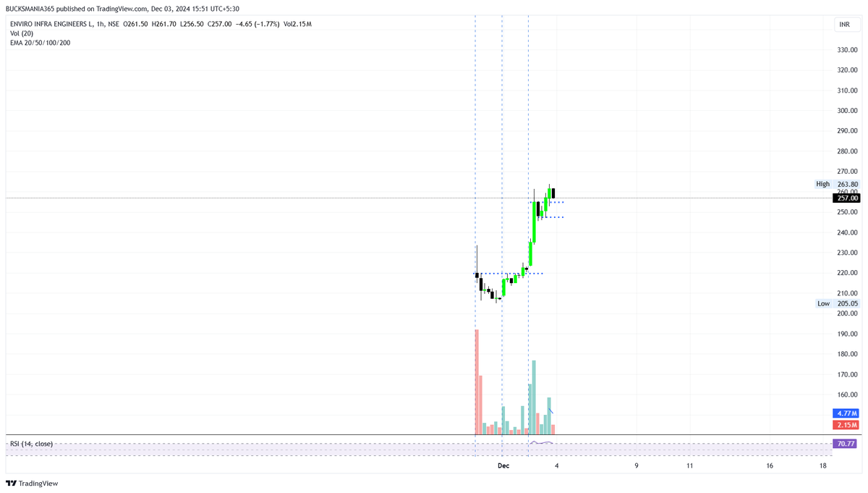
Task: Click the 330.00 price axis tick
Action: (847, 50)
